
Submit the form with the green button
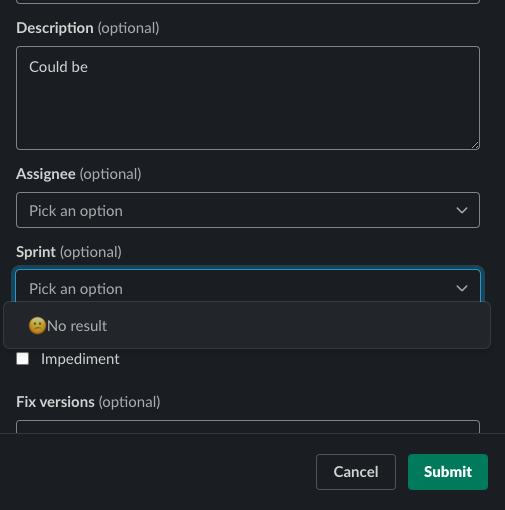click(x=448, y=472)
